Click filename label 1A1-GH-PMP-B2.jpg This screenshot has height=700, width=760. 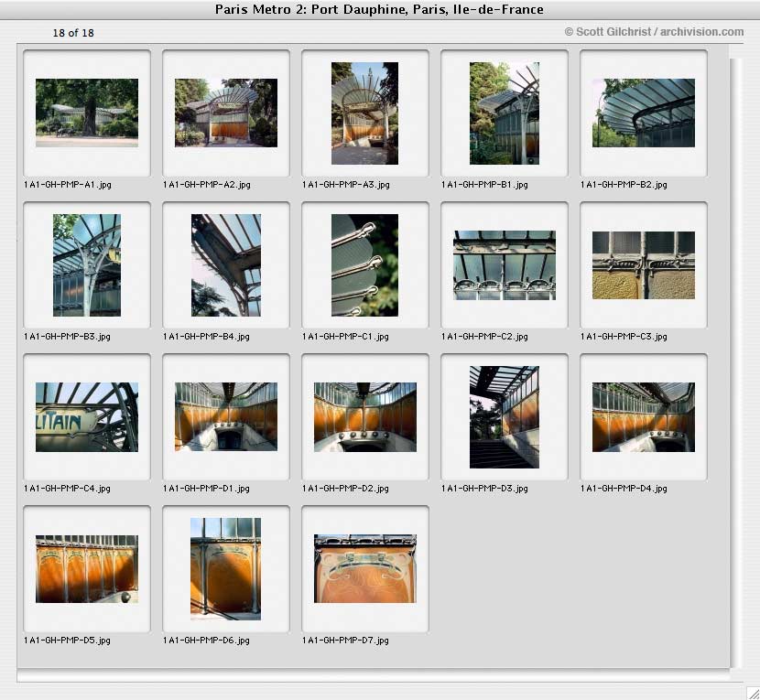pos(624,185)
